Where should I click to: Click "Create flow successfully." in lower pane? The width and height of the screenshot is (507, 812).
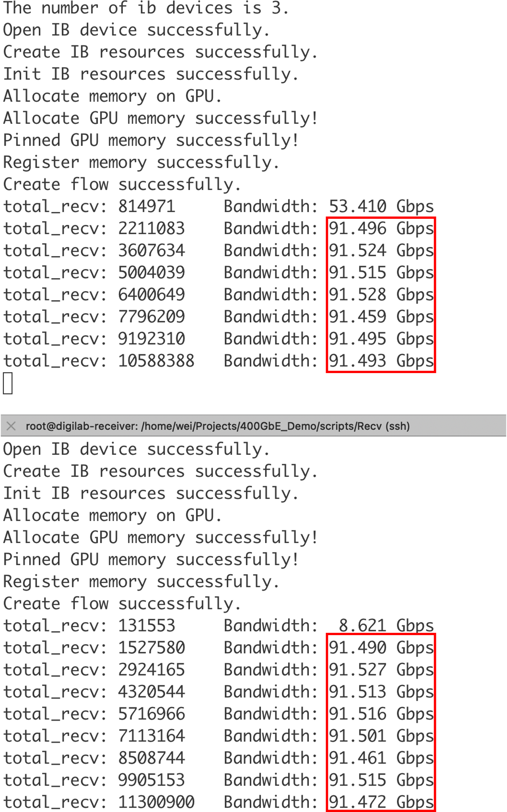tap(122, 603)
